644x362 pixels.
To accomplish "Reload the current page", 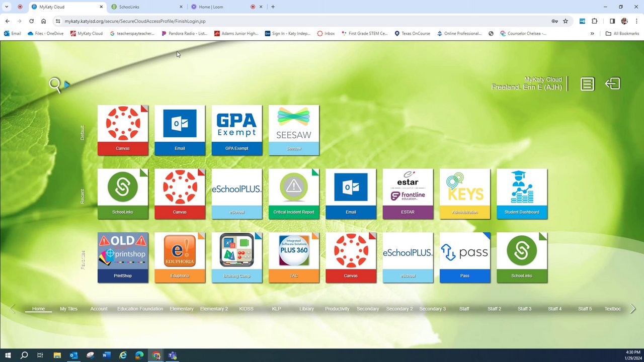I will (x=31, y=21).
